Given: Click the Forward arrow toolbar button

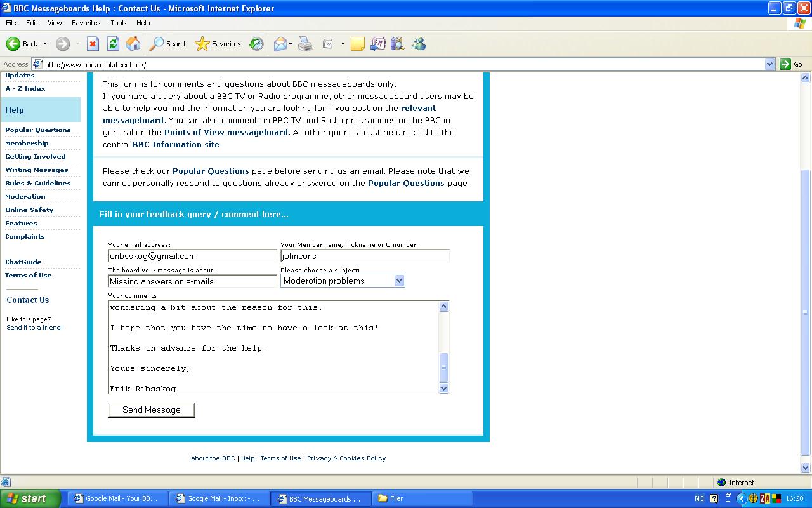Looking at the screenshot, I should 62,44.
